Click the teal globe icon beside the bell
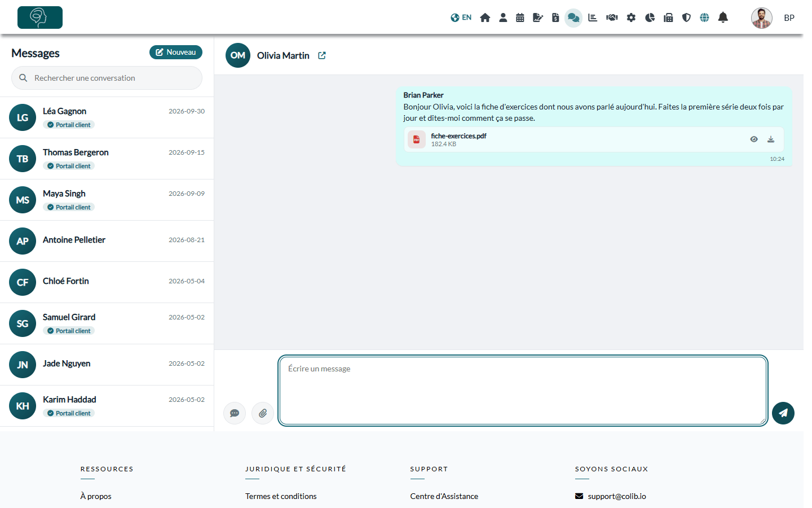Image resolution: width=812 pixels, height=508 pixels. (704, 17)
